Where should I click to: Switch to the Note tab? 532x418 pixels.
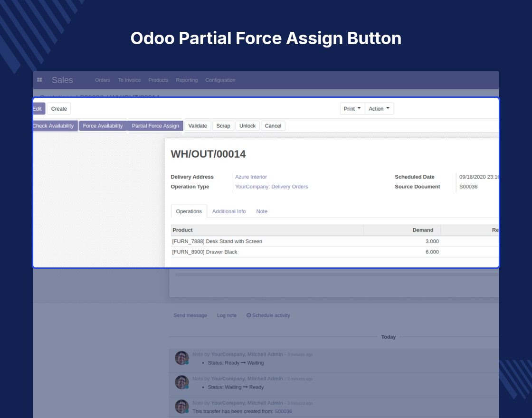click(262, 211)
